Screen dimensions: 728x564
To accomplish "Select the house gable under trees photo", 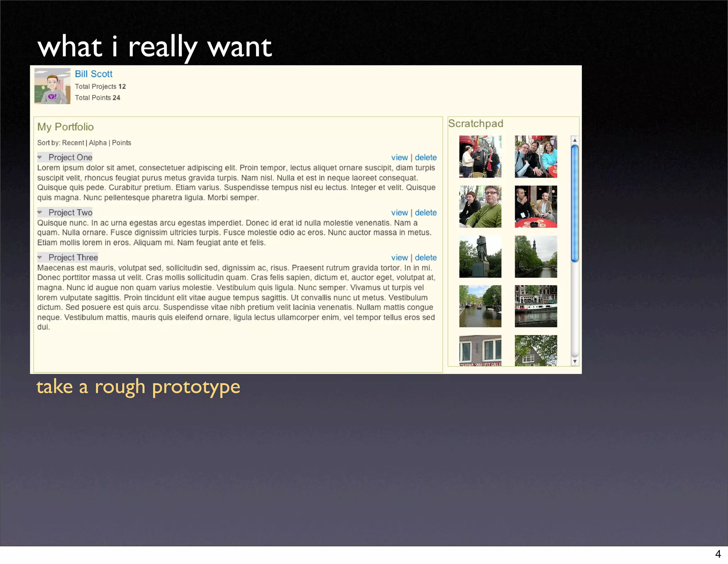I will 536,350.
